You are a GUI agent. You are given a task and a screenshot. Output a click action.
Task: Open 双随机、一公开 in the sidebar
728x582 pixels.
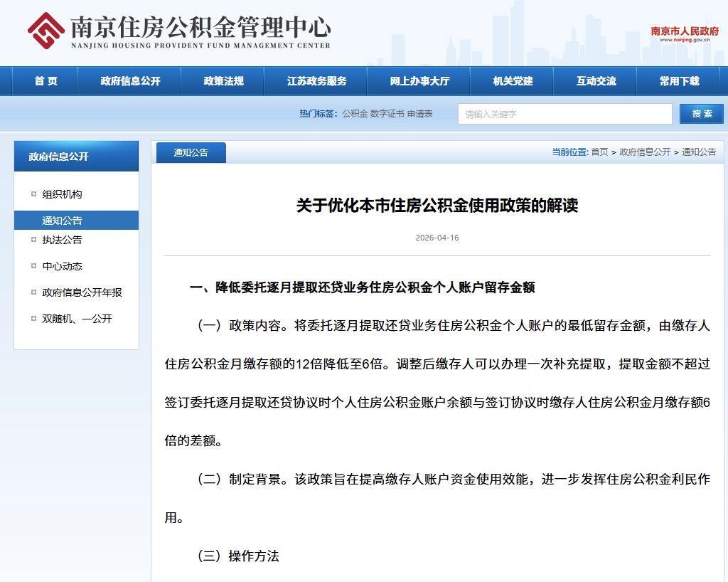(x=77, y=319)
